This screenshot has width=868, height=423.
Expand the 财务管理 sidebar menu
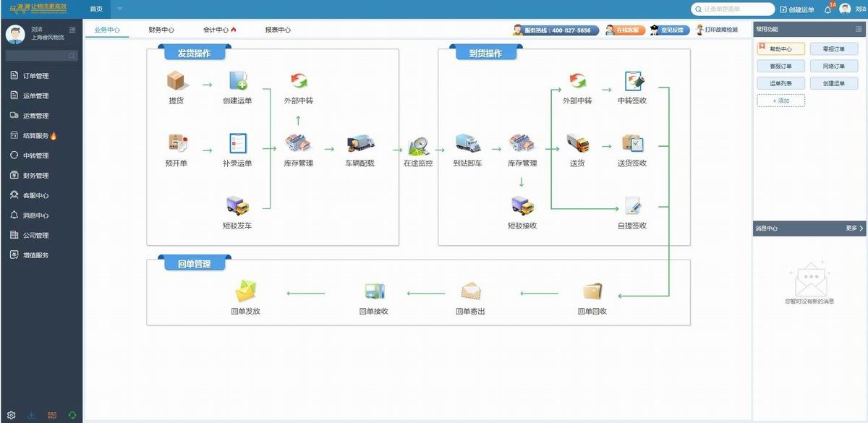pos(35,176)
